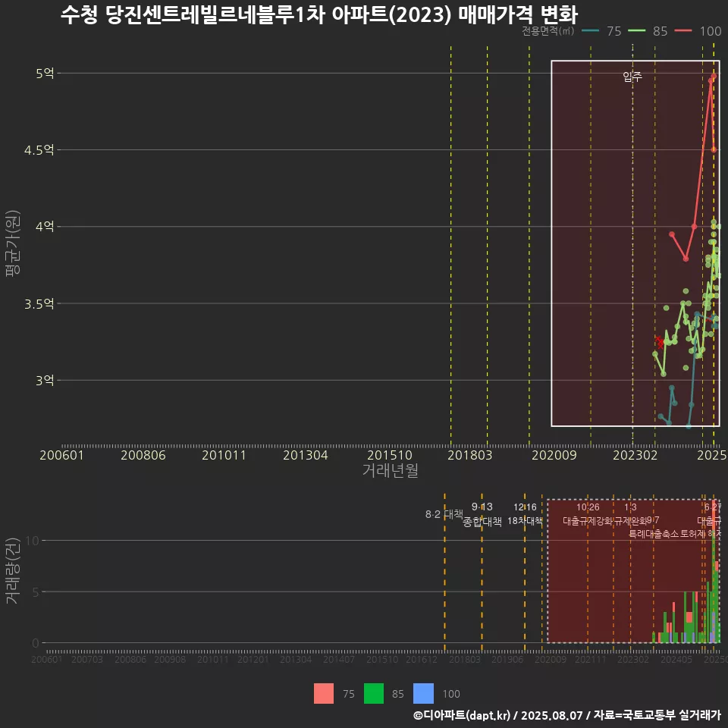The image size is (728, 728).
Task: Click the 0 tick on volume y-axis
Action: [36, 643]
